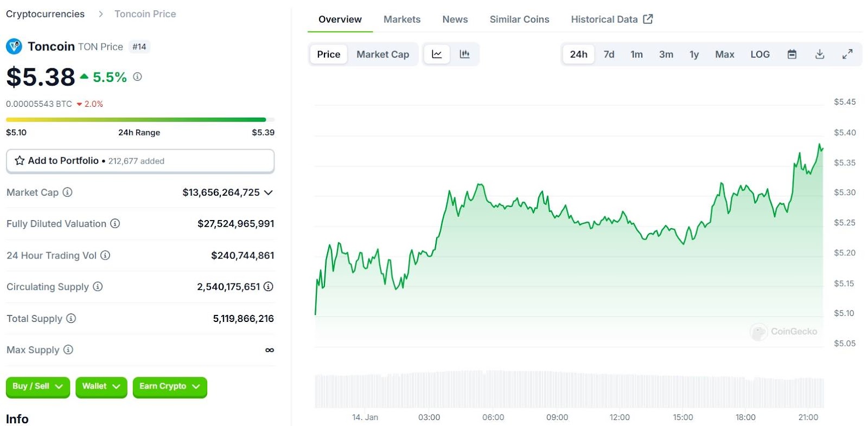Screen dimensions: 868x426
Task: Click the volume bars below the chart
Action: click(569, 389)
